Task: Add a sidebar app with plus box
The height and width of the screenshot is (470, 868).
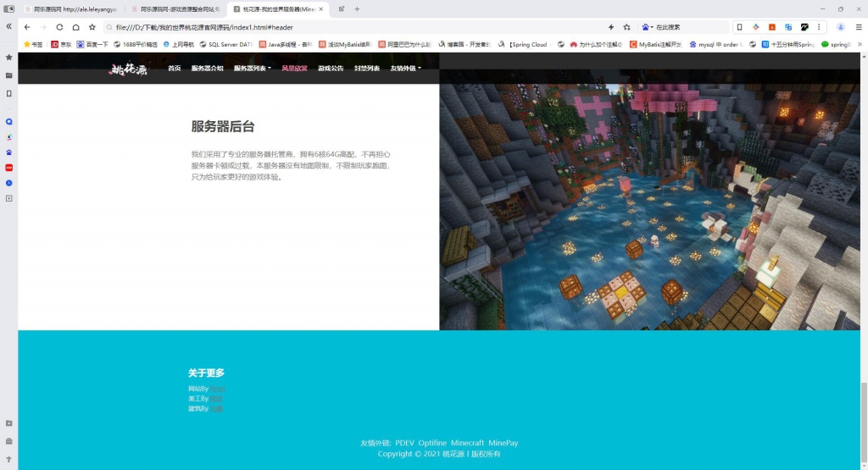Action: (x=8, y=198)
